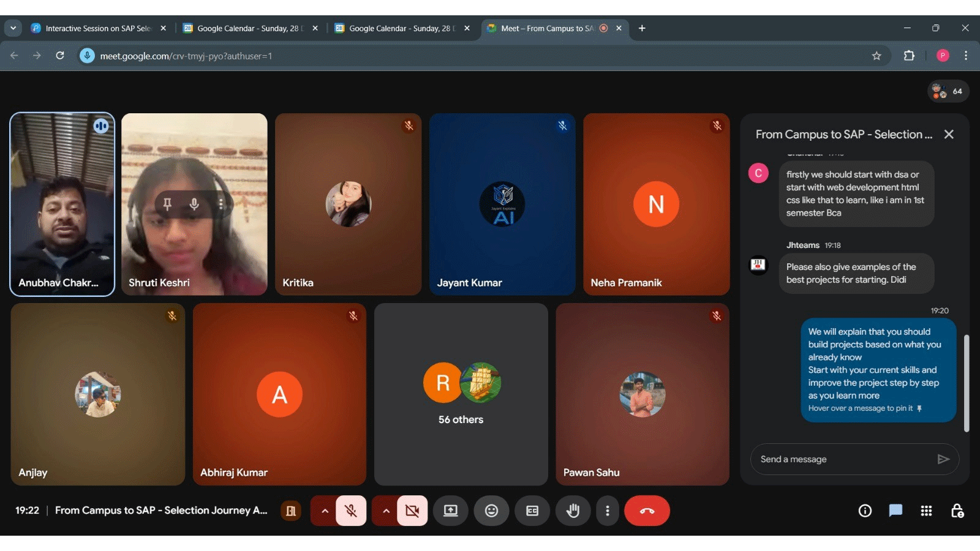The height and width of the screenshot is (551, 980).
Task: Open host controls lock icon
Action: [x=957, y=511]
